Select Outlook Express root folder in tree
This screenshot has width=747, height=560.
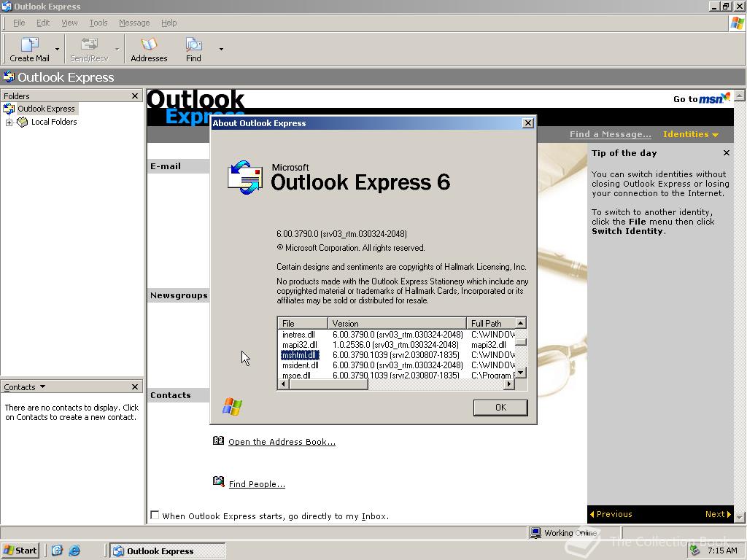46,109
